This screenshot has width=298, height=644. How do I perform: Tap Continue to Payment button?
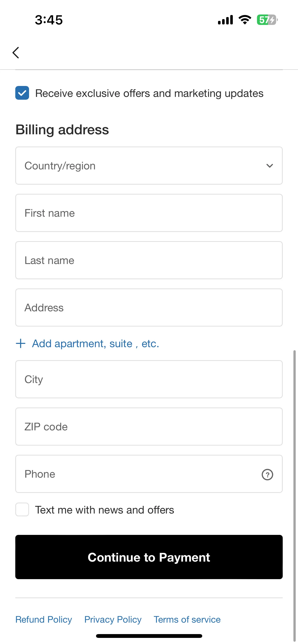pos(149,557)
